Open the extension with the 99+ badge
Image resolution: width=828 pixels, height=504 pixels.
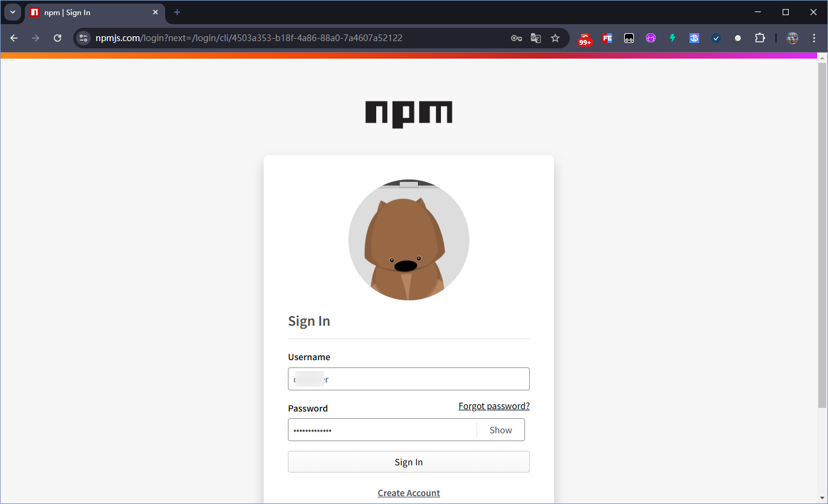pos(585,37)
